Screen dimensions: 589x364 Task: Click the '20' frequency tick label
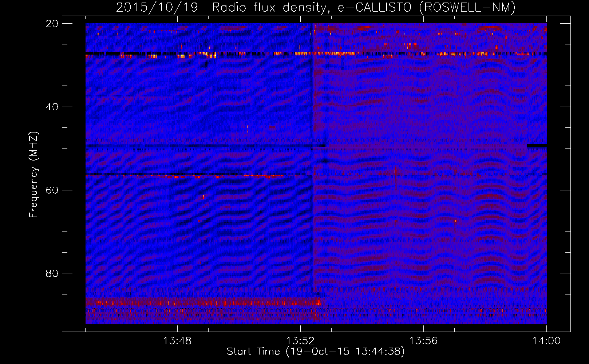(52, 24)
